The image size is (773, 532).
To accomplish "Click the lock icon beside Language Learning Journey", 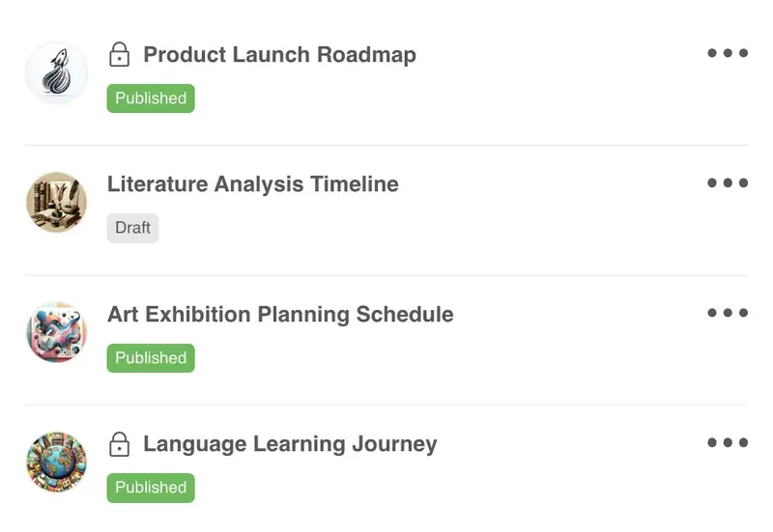I will [x=119, y=444].
